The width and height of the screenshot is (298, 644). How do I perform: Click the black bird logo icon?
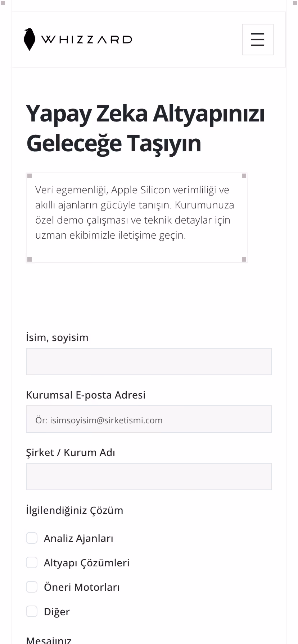pos(30,39)
